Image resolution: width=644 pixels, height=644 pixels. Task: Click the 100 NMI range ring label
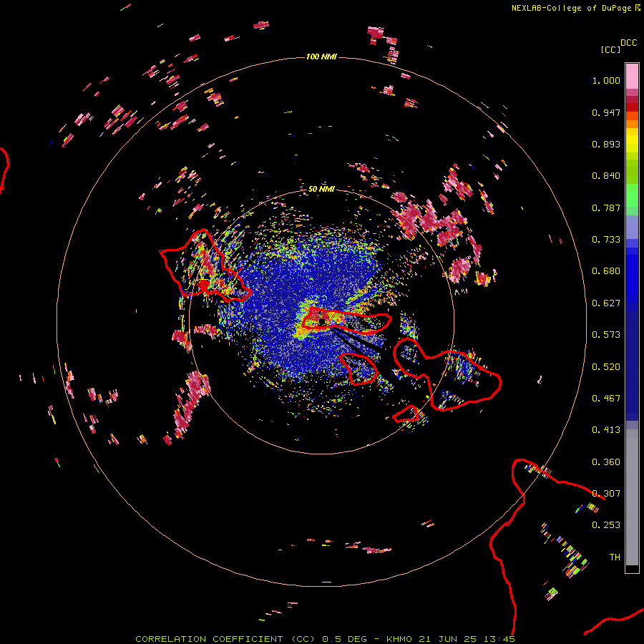pos(321,57)
